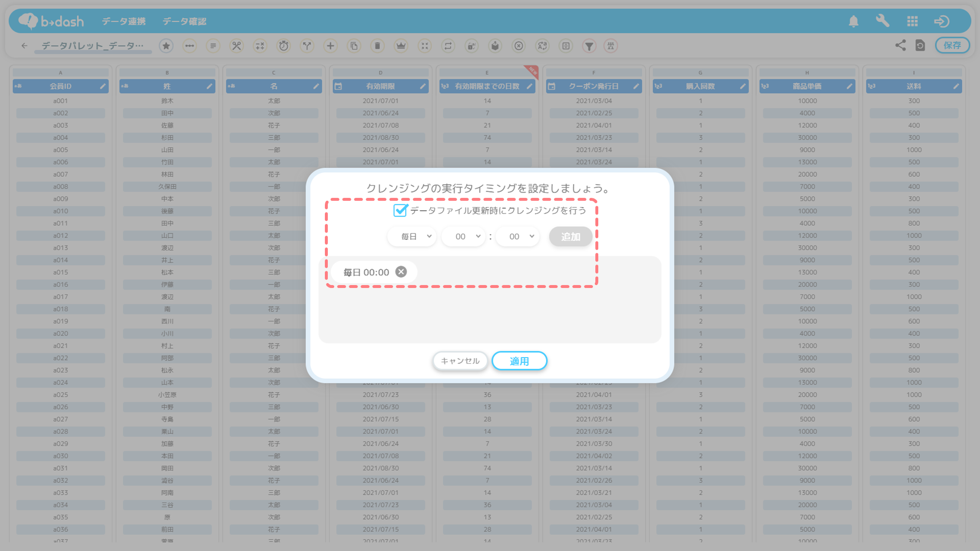
Task: Click the plus add icon in toolbar
Action: point(331,46)
